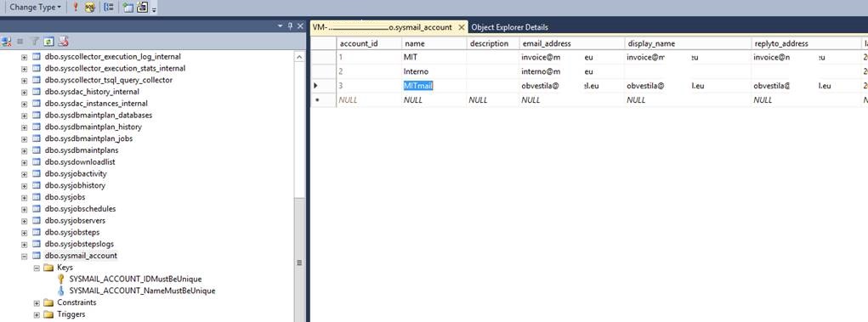
Task: Click the Add New Derived Table icon
Action: 142,7
